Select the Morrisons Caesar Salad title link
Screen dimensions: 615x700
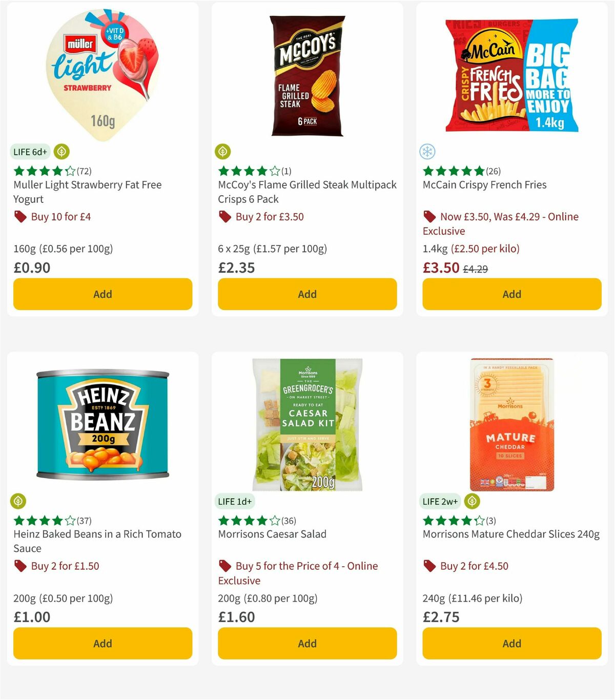coord(272,534)
